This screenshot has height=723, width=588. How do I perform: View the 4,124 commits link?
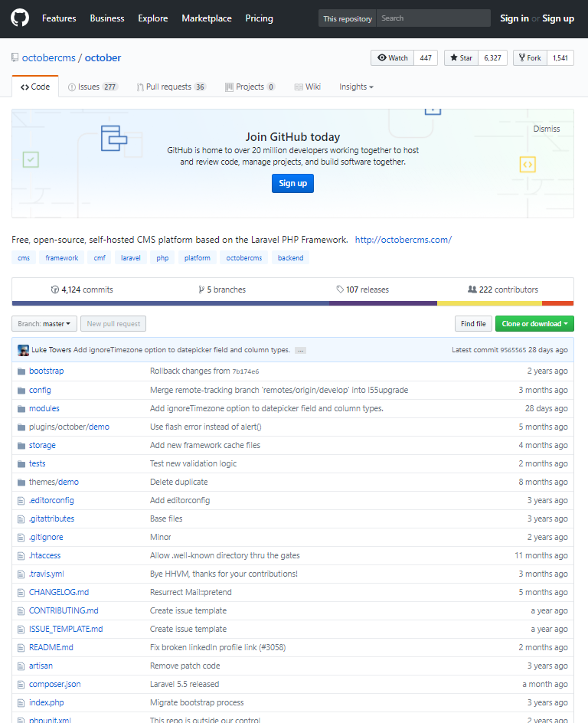pos(82,290)
